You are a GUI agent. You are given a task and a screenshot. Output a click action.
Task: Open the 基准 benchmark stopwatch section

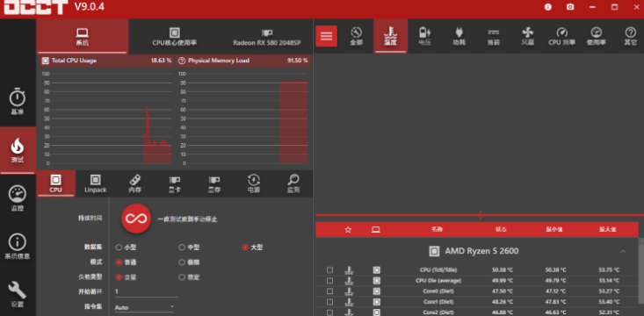click(x=18, y=101)
